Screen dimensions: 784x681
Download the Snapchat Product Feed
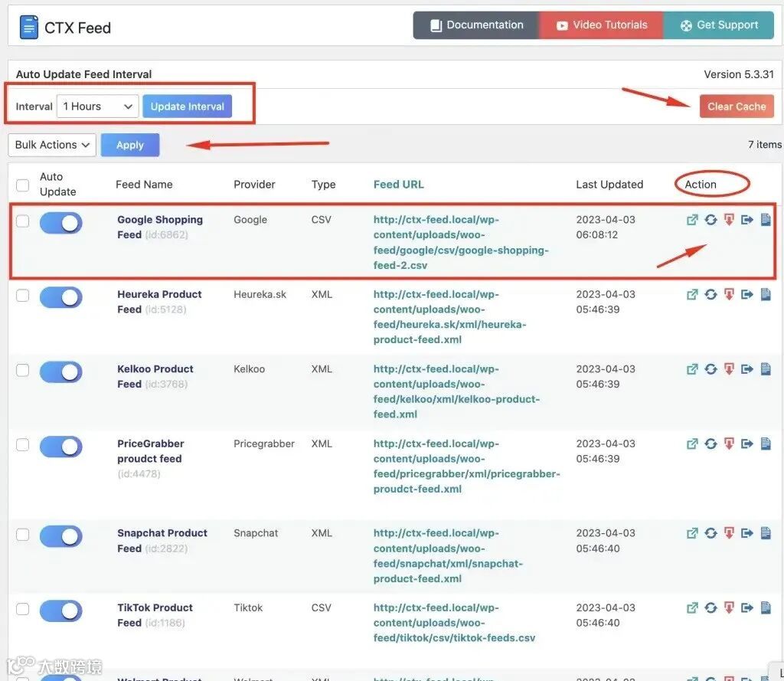point(729,533)
